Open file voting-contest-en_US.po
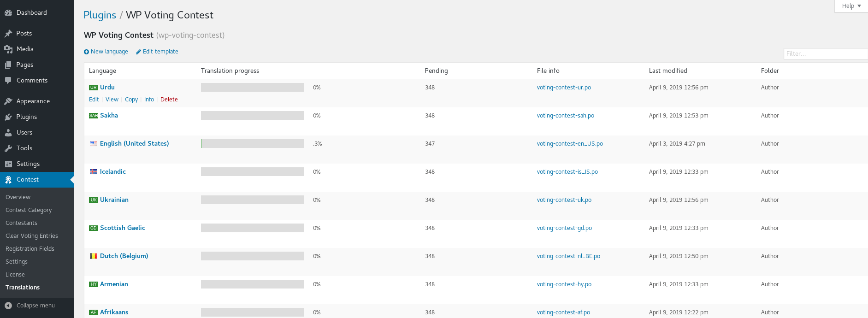The height and width of the screenshot is (318, 868). click(570, 144)
